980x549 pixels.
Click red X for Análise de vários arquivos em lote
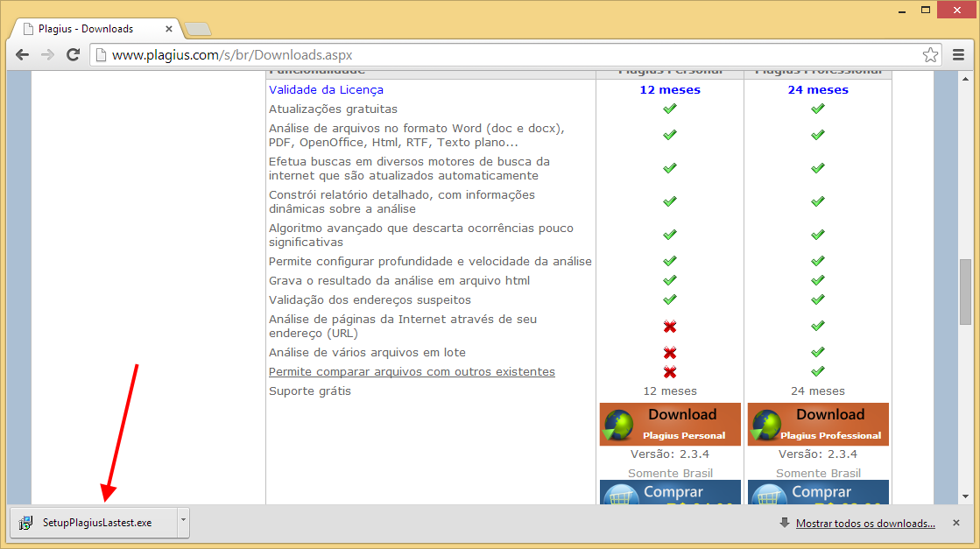(670, 353)
